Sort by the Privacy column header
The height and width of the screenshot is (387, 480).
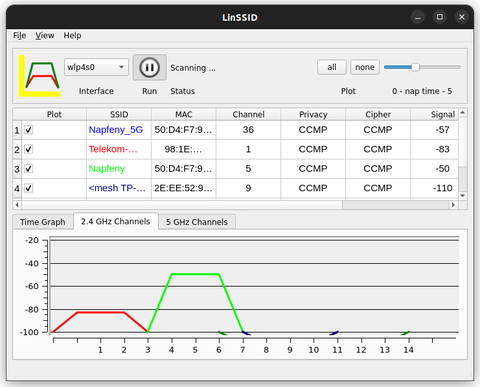pyautogui.click(x=313, y=114)
